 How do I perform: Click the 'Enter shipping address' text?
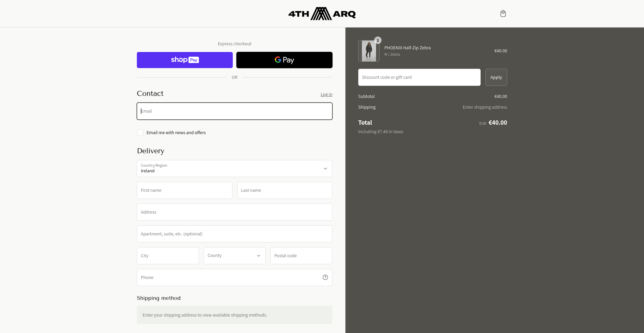(x=485, y=107)
